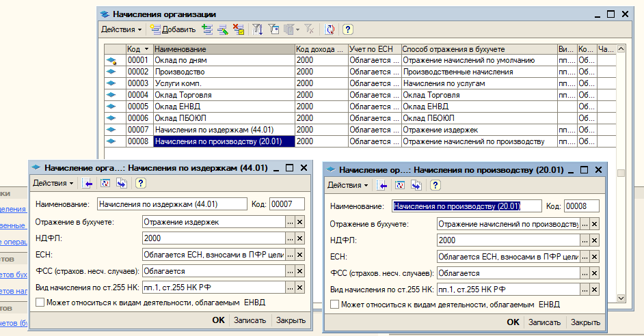Clear НДФЛ field in производству window
The width and height of the screenshot is (644, 336).
point(594,240)
